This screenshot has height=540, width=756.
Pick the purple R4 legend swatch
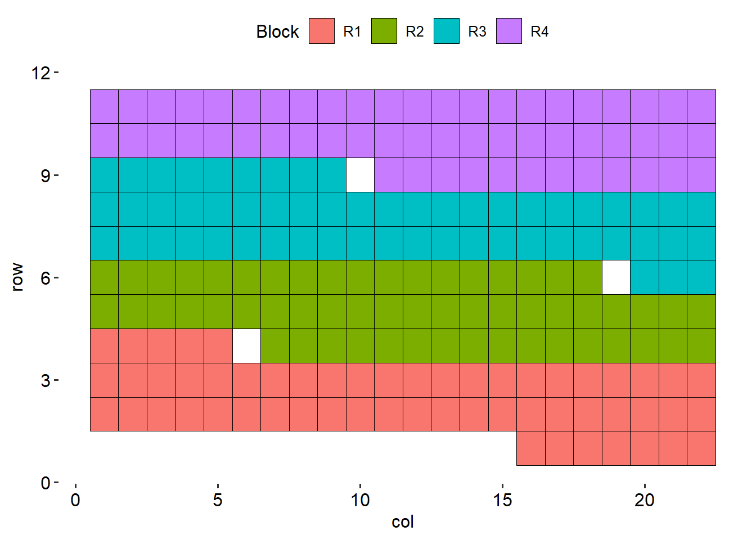pyautogui.click(x=509, y=31)
